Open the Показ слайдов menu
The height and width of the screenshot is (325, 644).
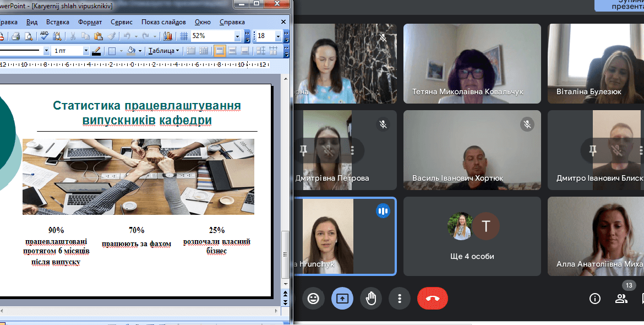pos(163,22)
